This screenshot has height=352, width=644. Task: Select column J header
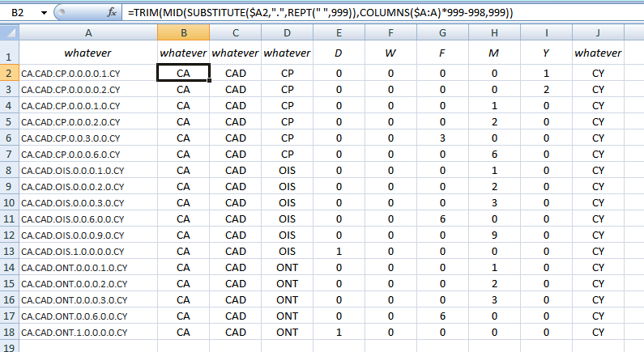pos(598,33)
